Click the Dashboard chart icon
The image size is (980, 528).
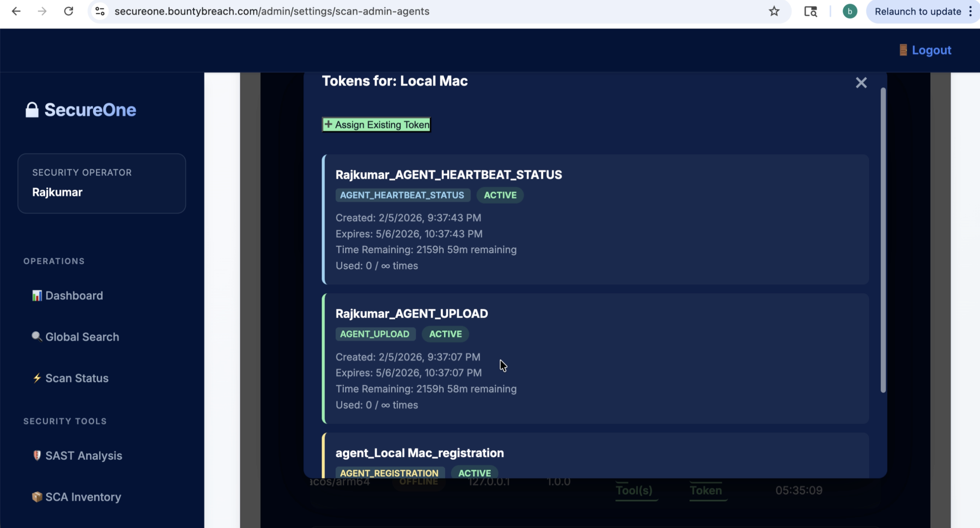click(37, 295)
